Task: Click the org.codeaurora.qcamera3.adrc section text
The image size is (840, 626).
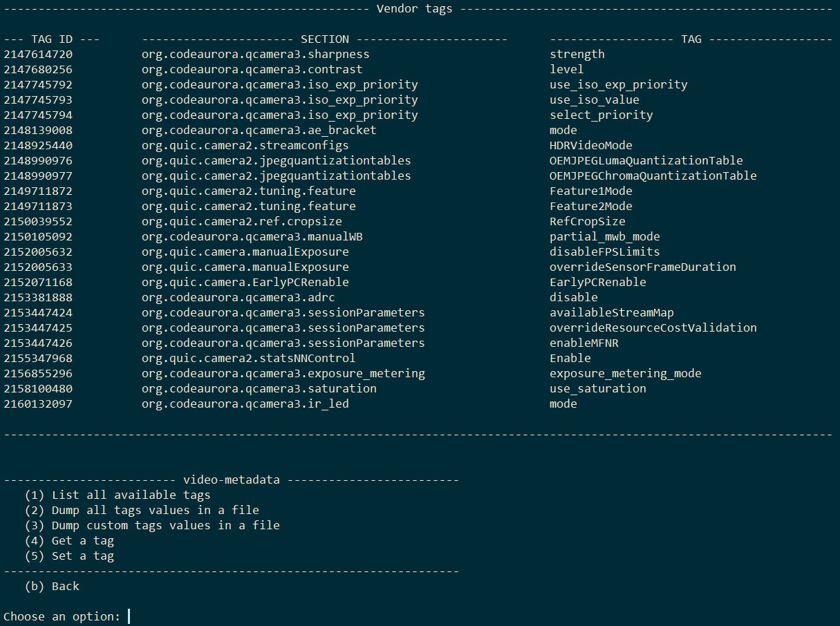Action: [239, 297]
